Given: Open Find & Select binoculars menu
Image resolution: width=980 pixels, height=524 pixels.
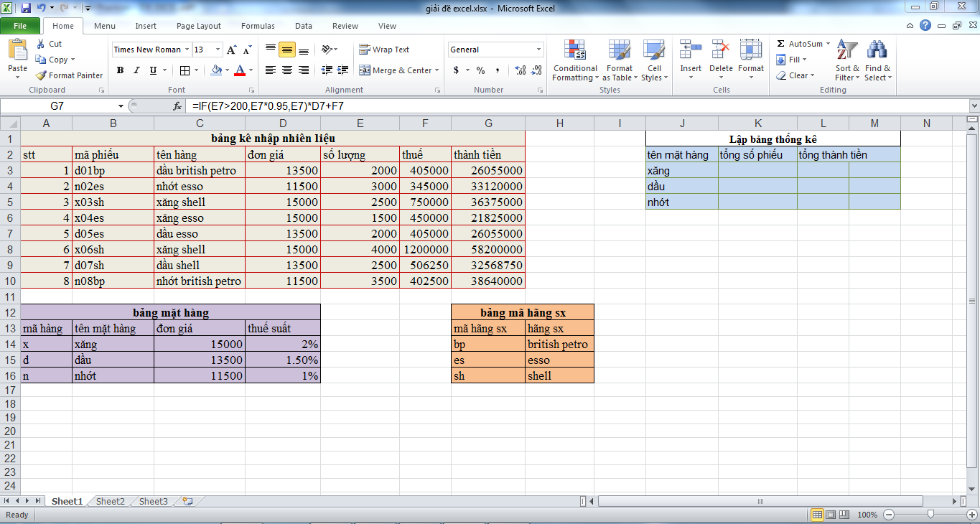Looking at the screenshot, I should (x=877, y=60).
